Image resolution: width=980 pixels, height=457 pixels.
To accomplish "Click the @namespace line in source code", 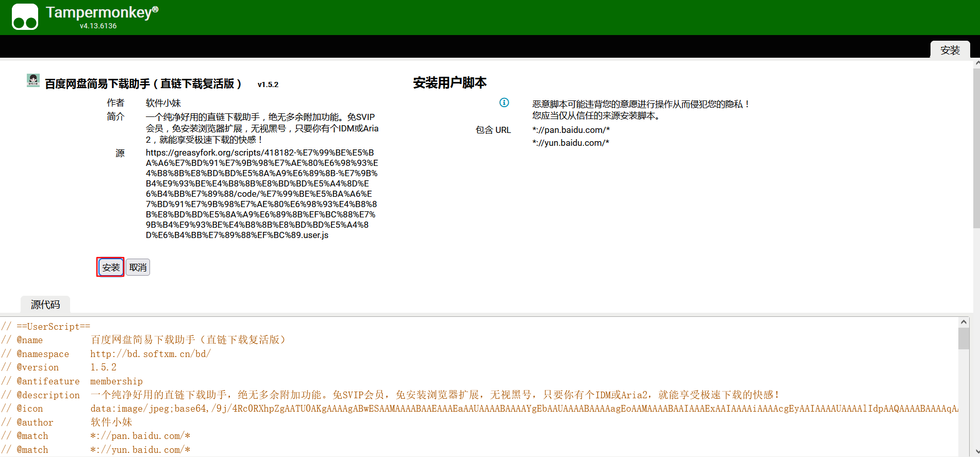I will 106,353.
